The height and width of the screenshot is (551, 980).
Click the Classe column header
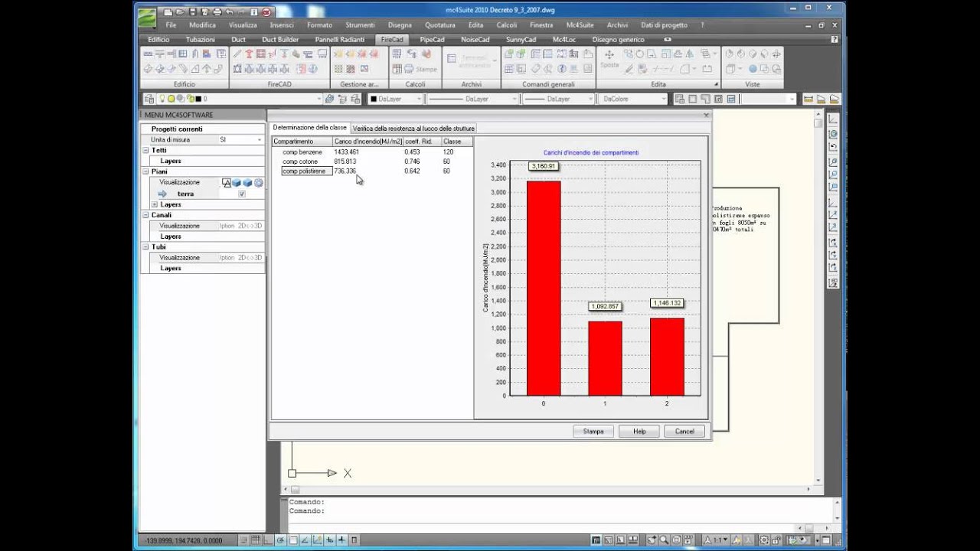pyautogui.click(x=456, y=142)
